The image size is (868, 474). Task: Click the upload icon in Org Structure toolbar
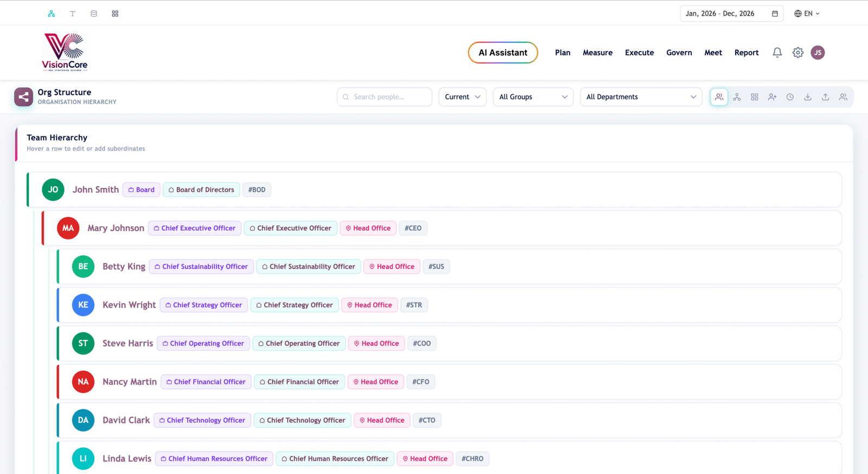pyautogui.click(x=825, y=97)
